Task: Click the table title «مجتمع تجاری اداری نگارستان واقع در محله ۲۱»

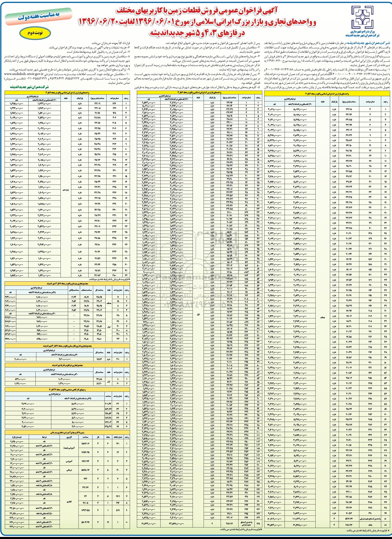Action: tap(68, 346)
